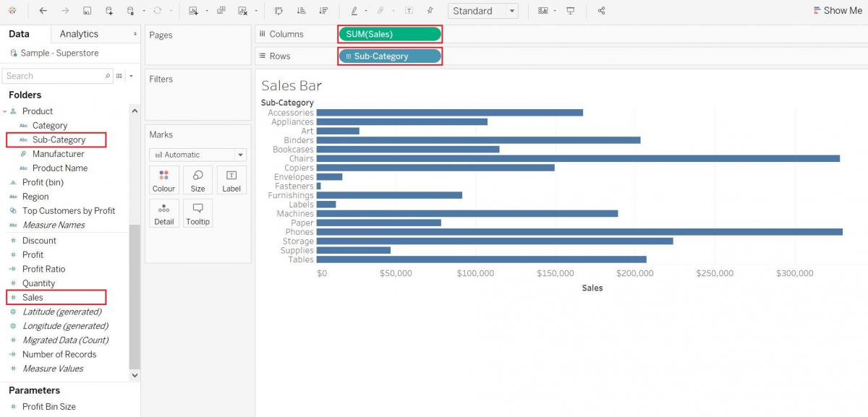Click the New Data Source icon
868x417 pixels.
tap(109, 11)
